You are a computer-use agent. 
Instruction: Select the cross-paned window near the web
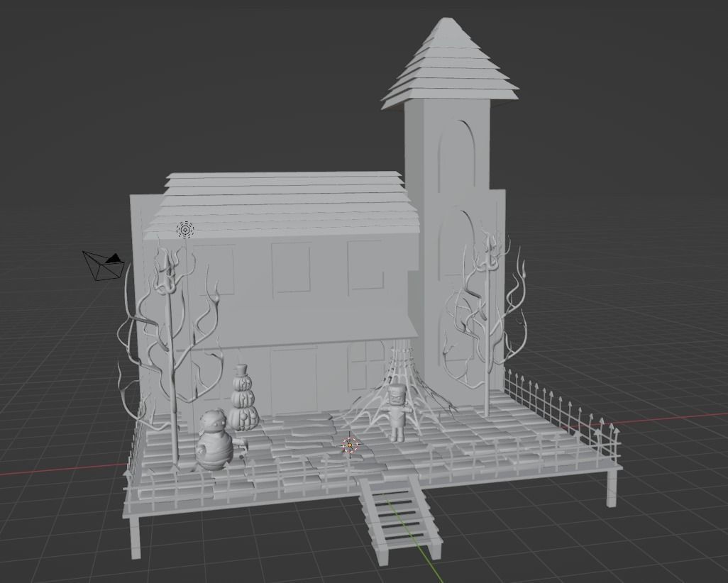pyautogui.click(x=367, y=365)
